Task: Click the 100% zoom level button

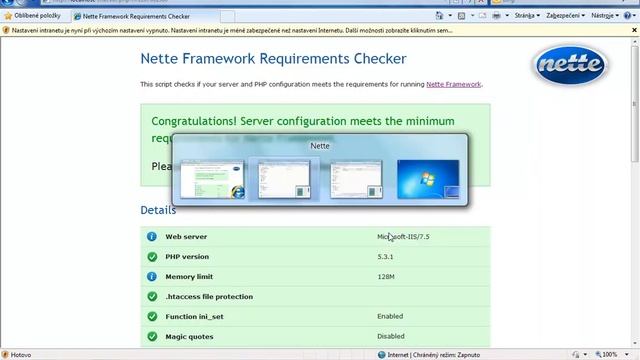Action: pos(607,355)
